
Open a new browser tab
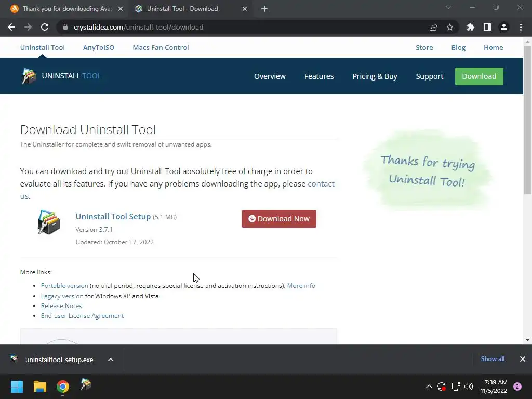click(264, 9)
